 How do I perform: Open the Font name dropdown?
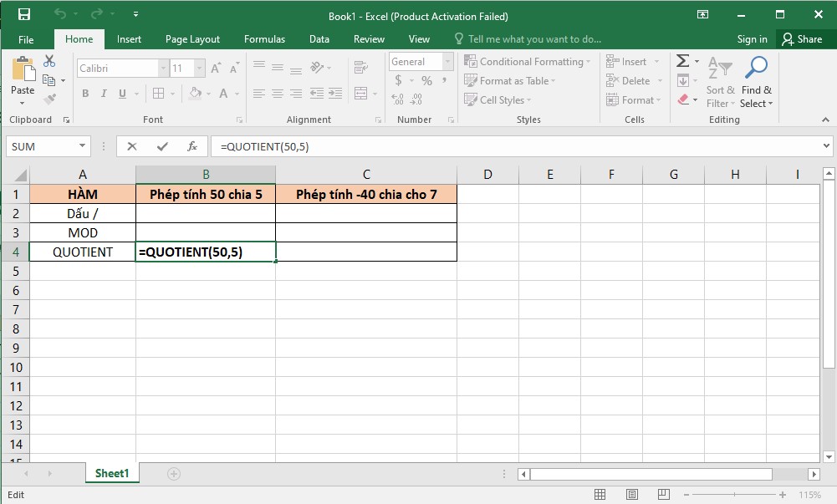[x=163, y=68]
